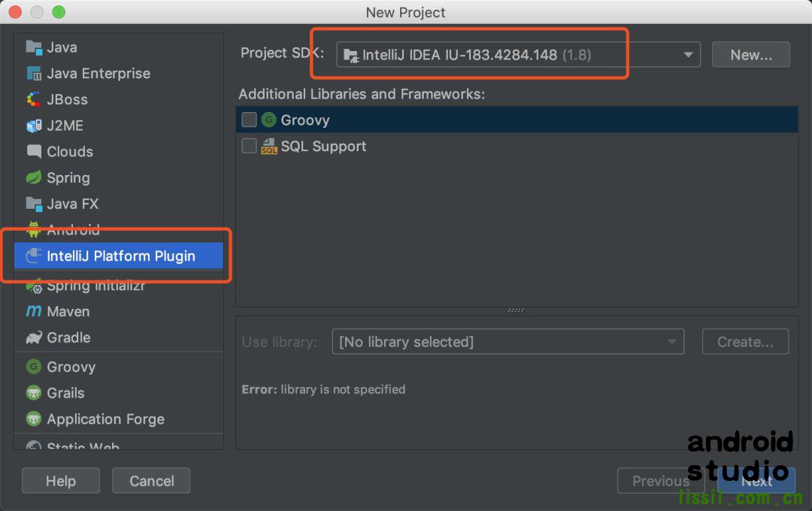Image resolution: width=812 pixels, height=511 pixels.
Task: Select Gradle project type
Action: tap(119, 337)
